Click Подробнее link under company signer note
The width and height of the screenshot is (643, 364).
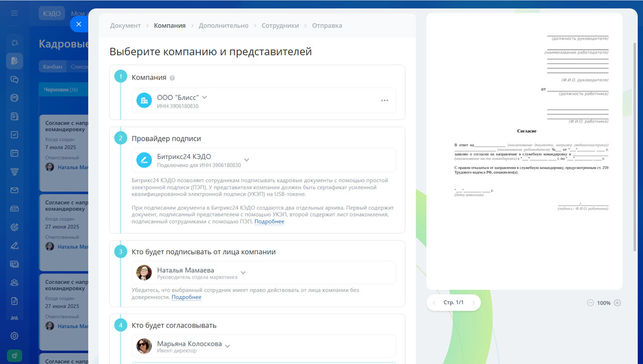tap(186, 297)
